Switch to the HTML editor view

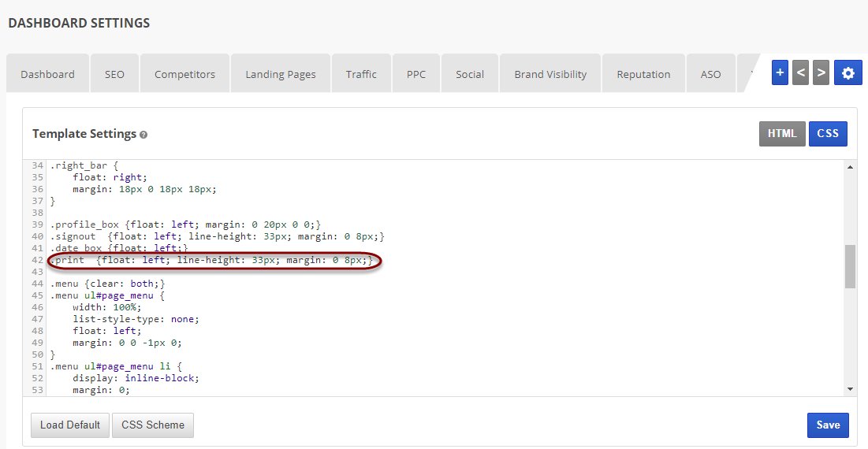coord(782,134)
